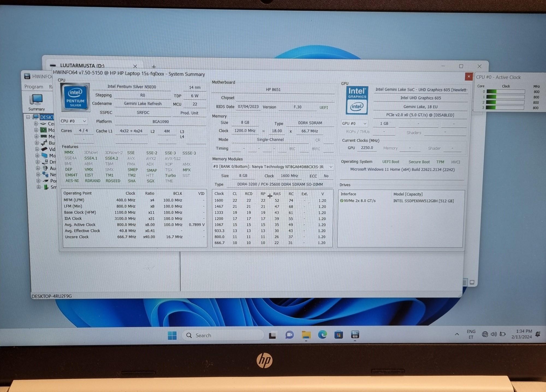Expand the Video Adapter tree node
Image resolution: width=546 pixels, height=392 pixels.
[37, 149]
